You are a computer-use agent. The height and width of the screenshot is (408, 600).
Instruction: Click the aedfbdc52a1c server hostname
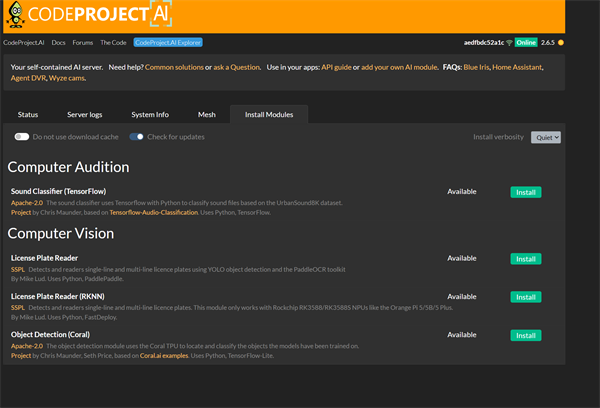tap(484, 42)
